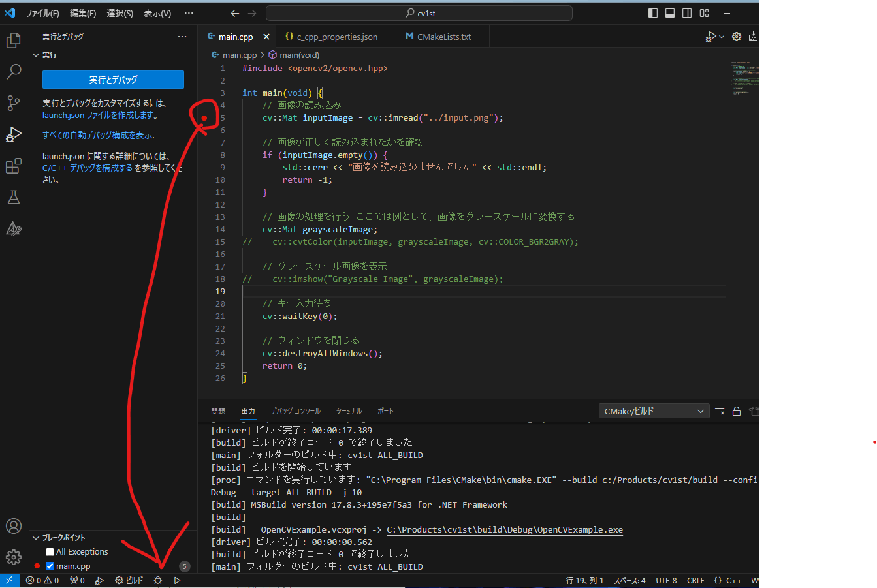Open the overflow … menu in menu bar
877x588 pixels.
[189, 13]
